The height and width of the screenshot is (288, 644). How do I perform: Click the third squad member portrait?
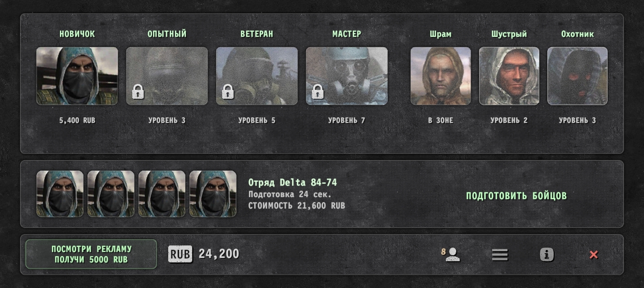[x=162, y=194]
